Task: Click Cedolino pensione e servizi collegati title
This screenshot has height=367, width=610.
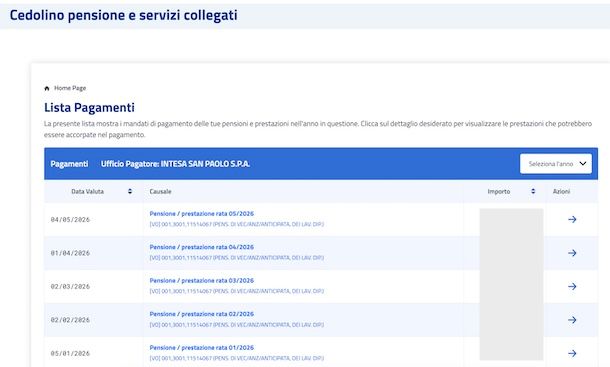Action: pos(124,15)
